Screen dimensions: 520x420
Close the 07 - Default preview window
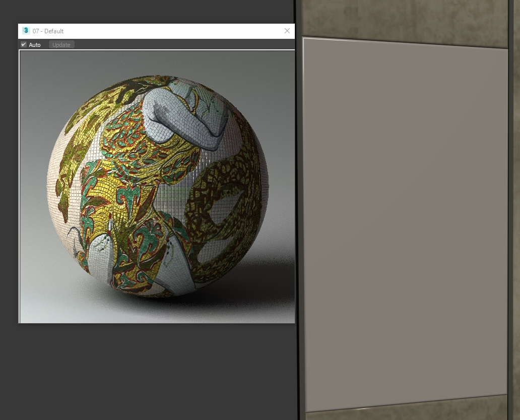287,31
